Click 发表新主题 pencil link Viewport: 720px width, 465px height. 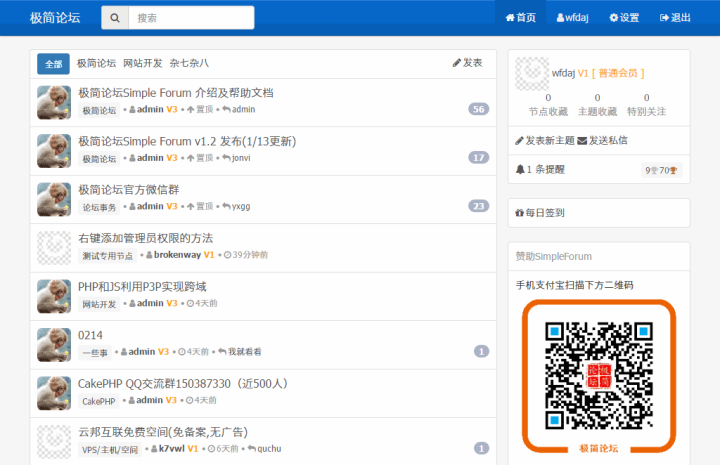pos(545,140)
